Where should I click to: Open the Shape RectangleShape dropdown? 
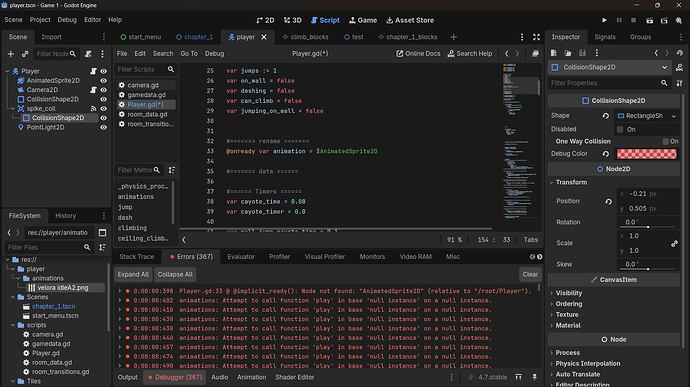point(646,116)
